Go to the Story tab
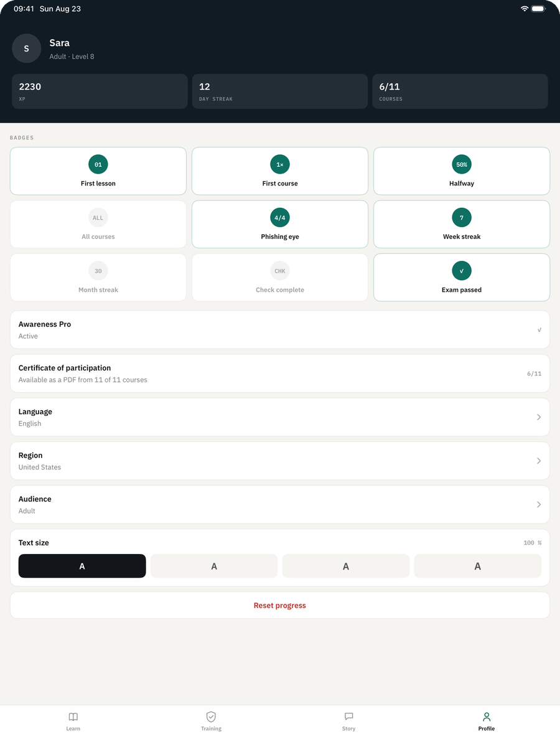The image size is (560, 747). coord(349,721)
